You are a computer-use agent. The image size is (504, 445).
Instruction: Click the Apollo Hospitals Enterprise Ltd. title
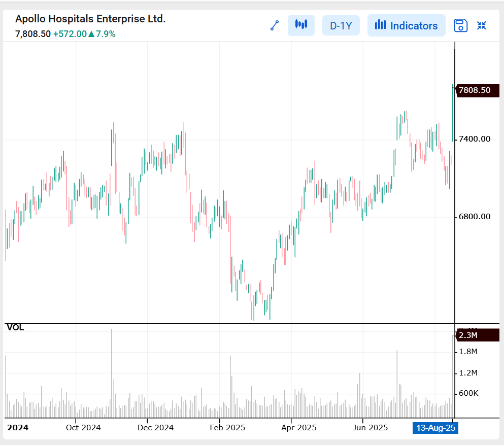pyautogui.click(x=90, y=19)
